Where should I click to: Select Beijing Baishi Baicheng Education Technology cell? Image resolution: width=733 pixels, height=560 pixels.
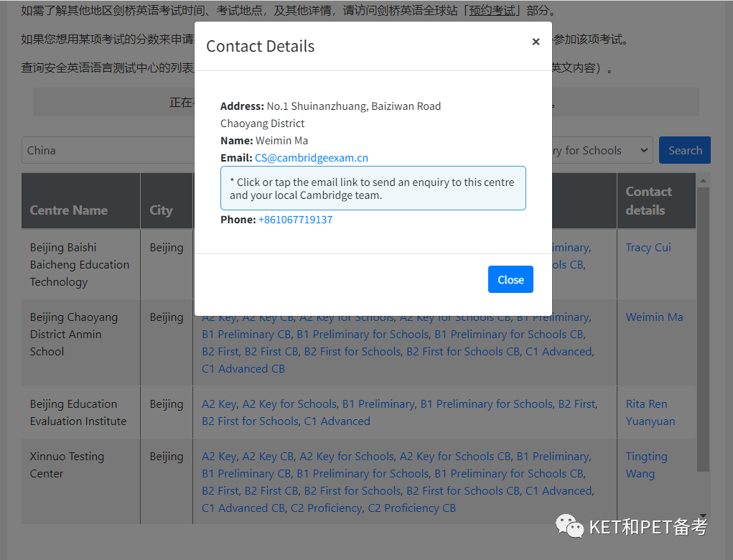click(x=81, y=265)
